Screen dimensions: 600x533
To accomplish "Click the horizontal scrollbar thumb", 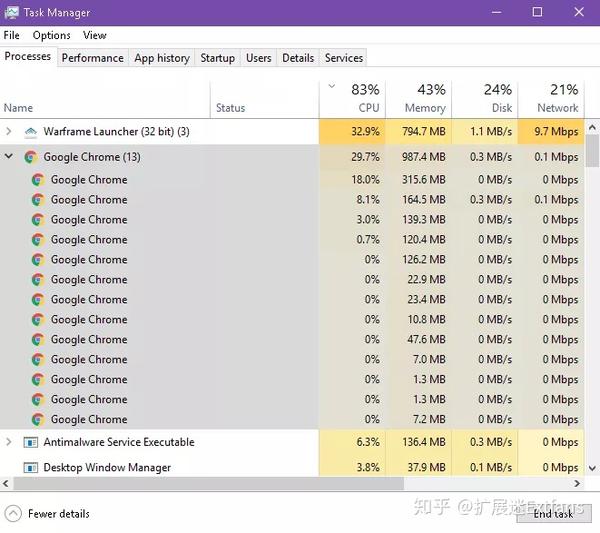I will [x=209, y=484].
